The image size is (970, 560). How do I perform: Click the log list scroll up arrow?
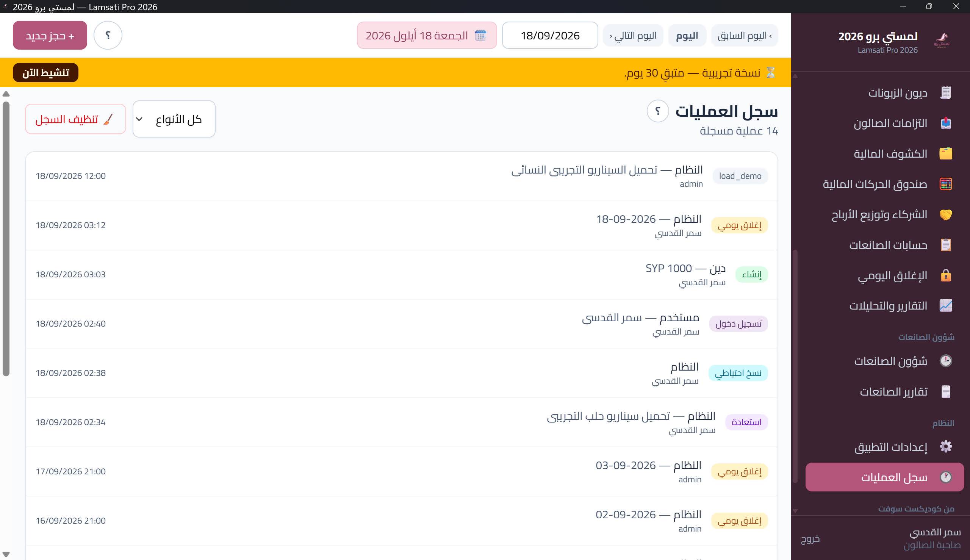(6, 94)
